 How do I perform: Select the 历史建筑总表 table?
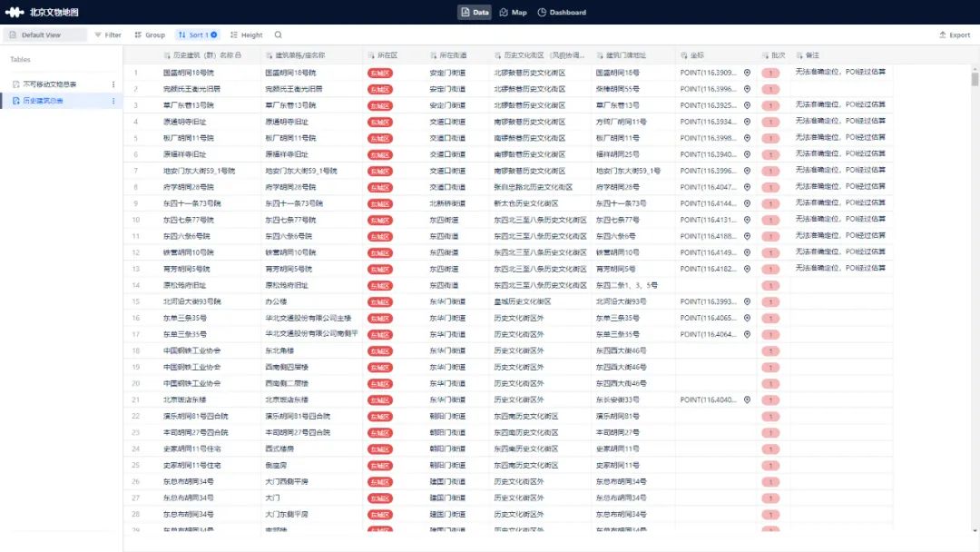tap(43, 101)
